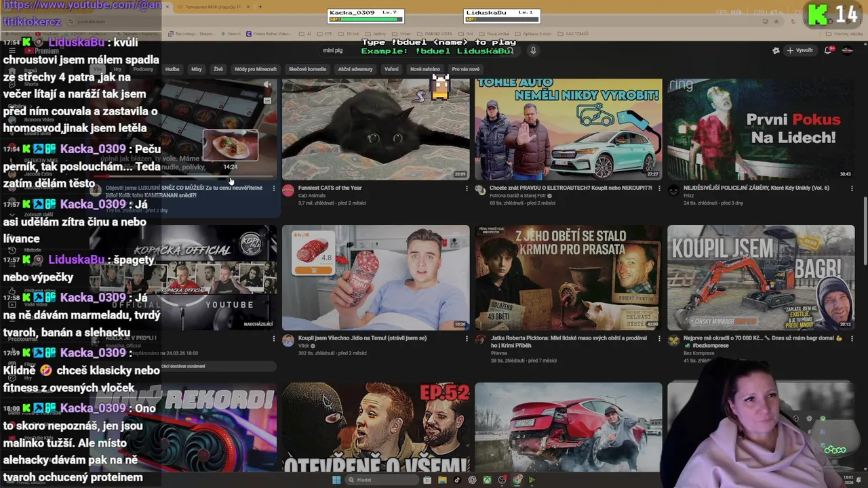Select the Živě filter chip

click(218, 69)
